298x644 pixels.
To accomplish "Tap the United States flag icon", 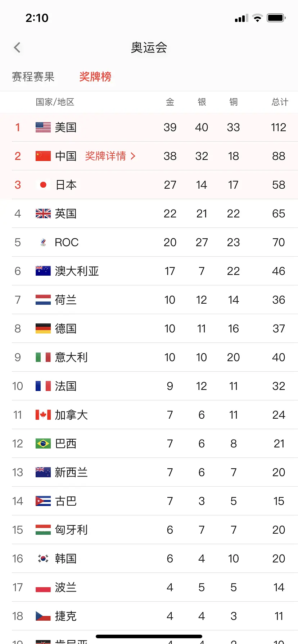I will 43,127.
